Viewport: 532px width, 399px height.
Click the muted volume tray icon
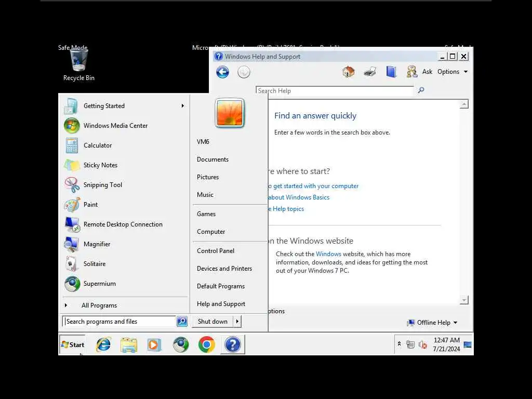(x=422, y=345)
